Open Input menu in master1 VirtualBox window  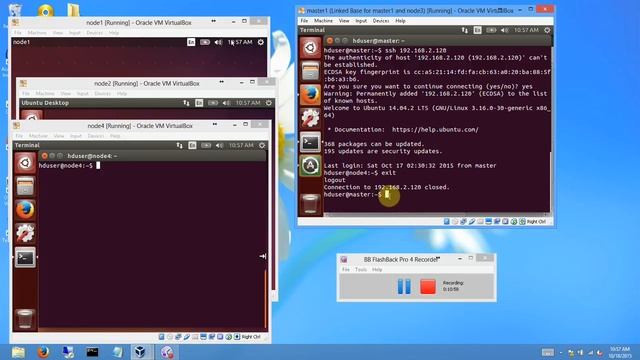pyautogui.click(x=361, y=20)
